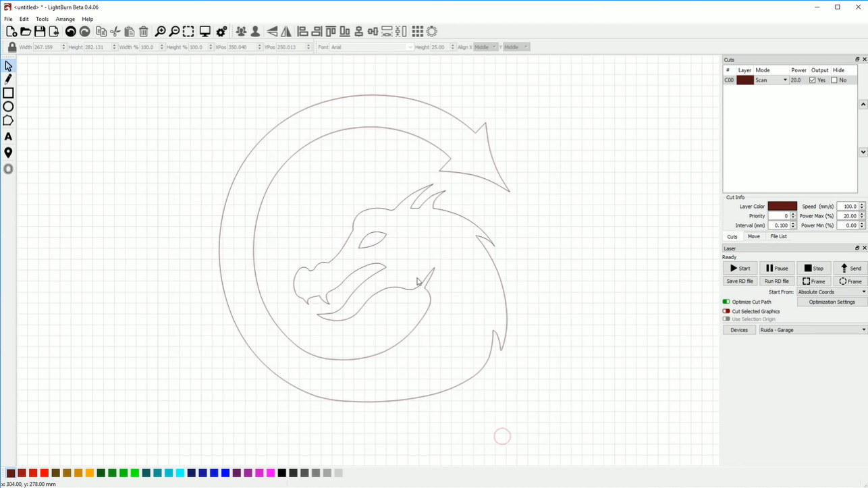Open settings with the gears icon
This screenshot has height=488, width=868.
click(221, 32)
